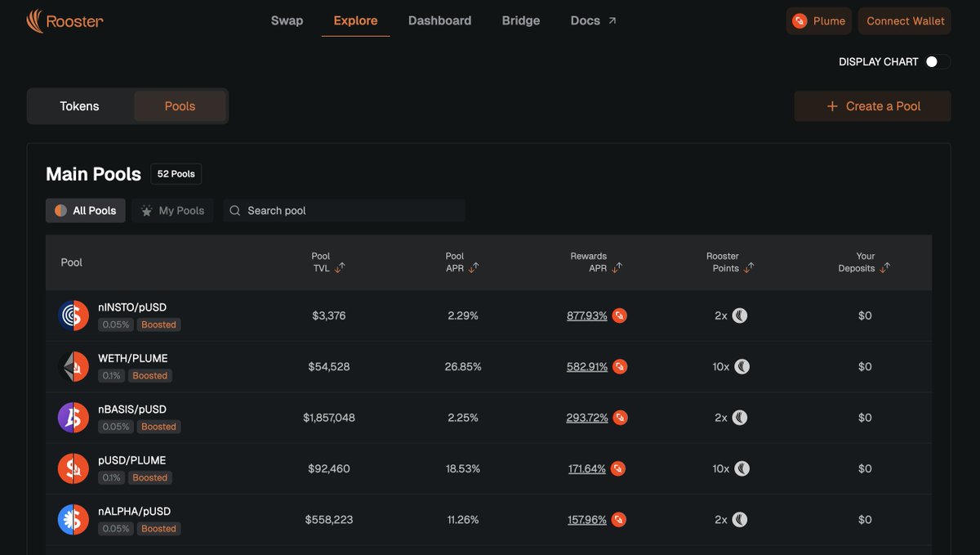Click the star icon in My Pools
Image resolution: width=980 pixels, height=555 pixels.
[147, 211]
